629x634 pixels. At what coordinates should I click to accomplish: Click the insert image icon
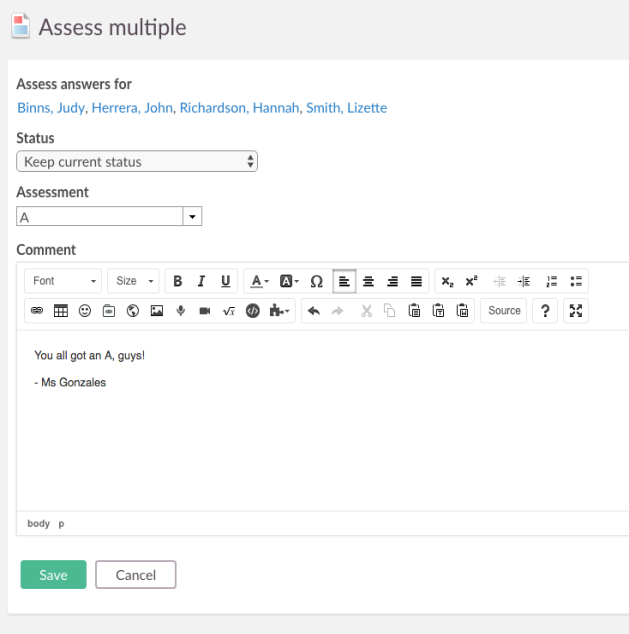[156, 311]
